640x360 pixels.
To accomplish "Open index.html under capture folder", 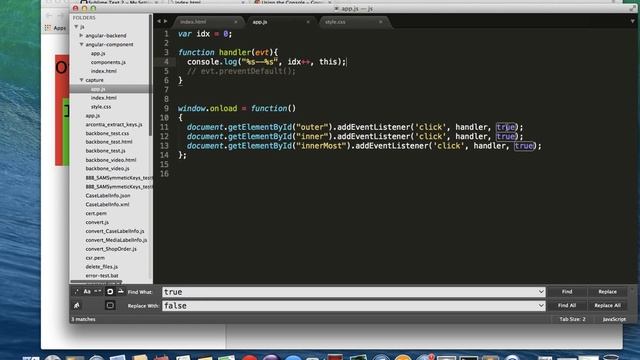I will pos(104,98).
